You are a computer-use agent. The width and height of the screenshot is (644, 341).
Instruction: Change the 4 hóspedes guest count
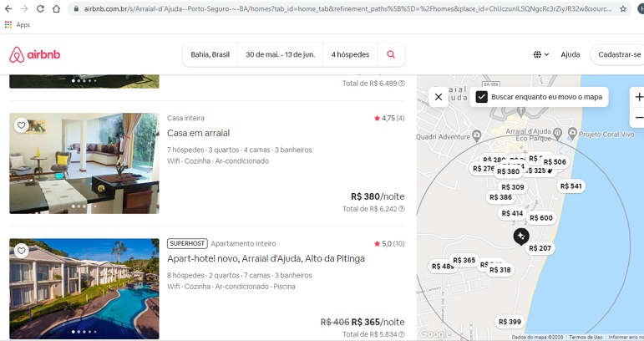pyautogui.click(x=350, y=54)
